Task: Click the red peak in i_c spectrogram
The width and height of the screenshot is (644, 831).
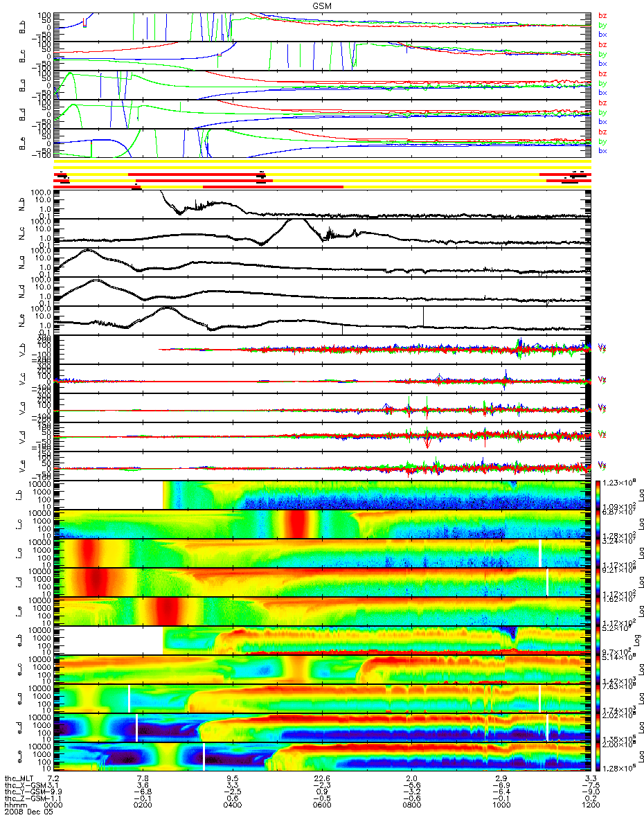Action: coord(298,524)
